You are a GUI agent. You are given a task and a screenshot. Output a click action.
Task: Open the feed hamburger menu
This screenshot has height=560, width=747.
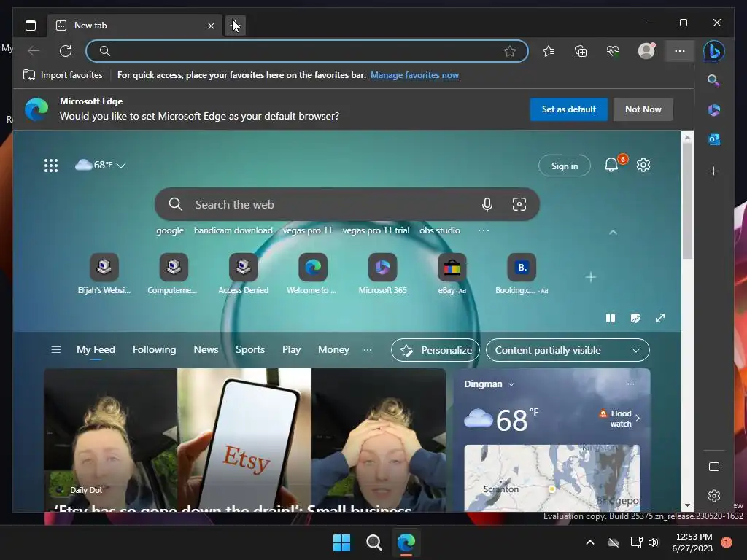(x=55, y=350)
